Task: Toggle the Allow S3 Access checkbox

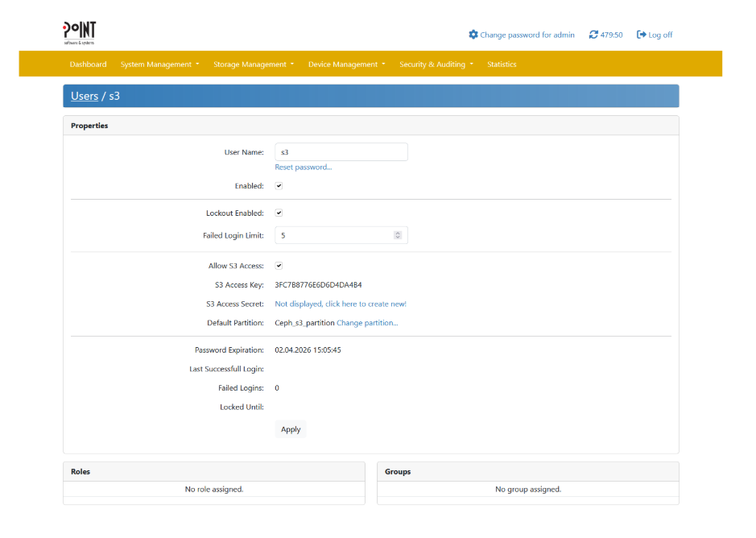Action: [279, 266]
